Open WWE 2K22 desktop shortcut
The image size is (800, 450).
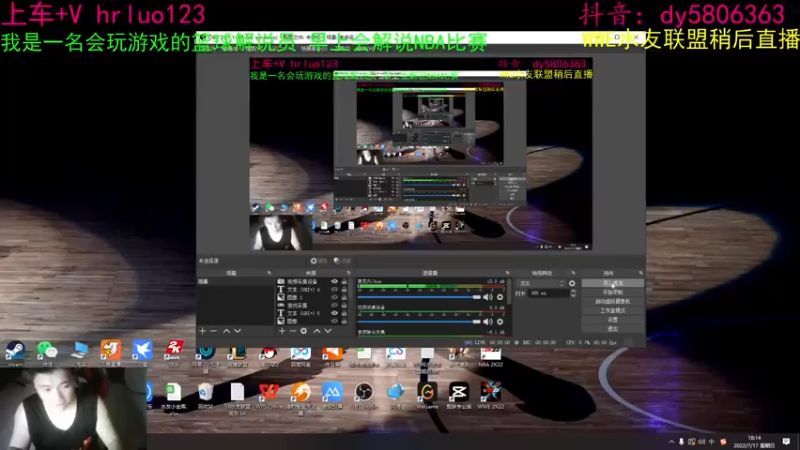[x=490, y=395]
